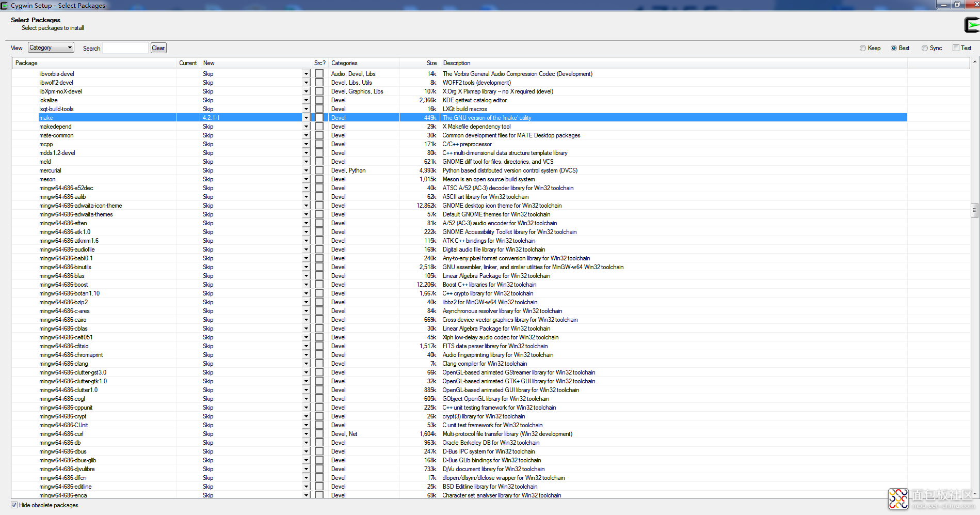Click the New column header

pos(255,63)
